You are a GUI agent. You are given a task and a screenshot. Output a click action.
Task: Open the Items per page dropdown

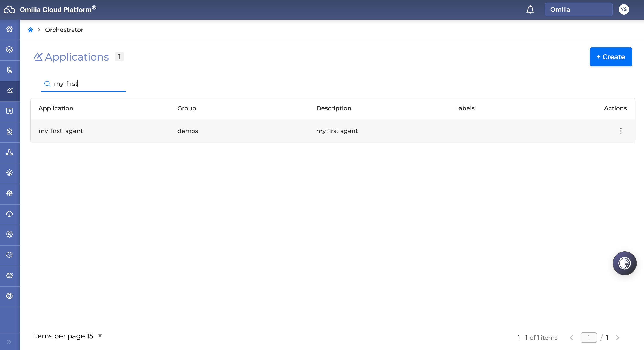(x=100, y=336)
